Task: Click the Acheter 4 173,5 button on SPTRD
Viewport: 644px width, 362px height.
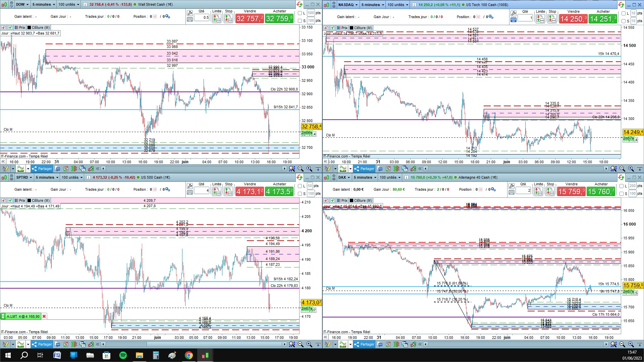Action: pyautogui.click(x=279, y=191)
